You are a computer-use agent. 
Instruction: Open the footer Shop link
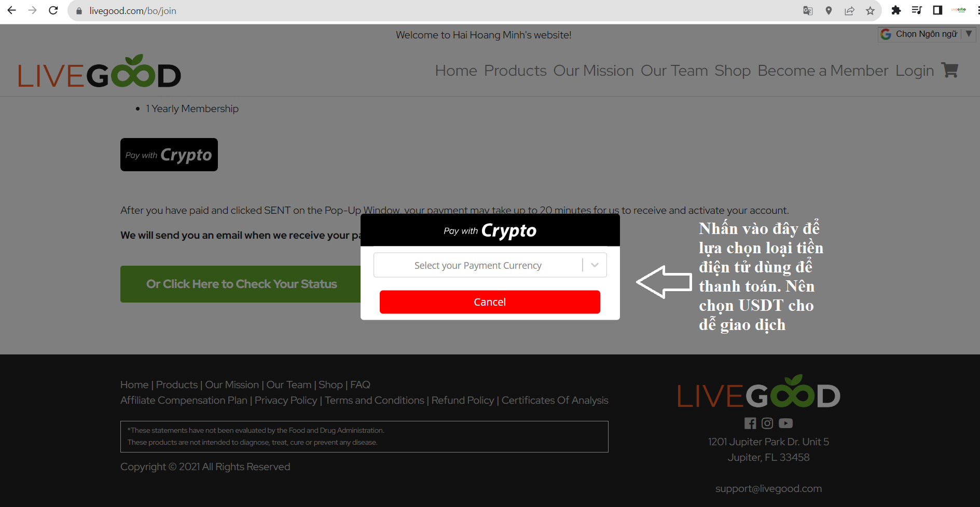click(x=330, y=385)
